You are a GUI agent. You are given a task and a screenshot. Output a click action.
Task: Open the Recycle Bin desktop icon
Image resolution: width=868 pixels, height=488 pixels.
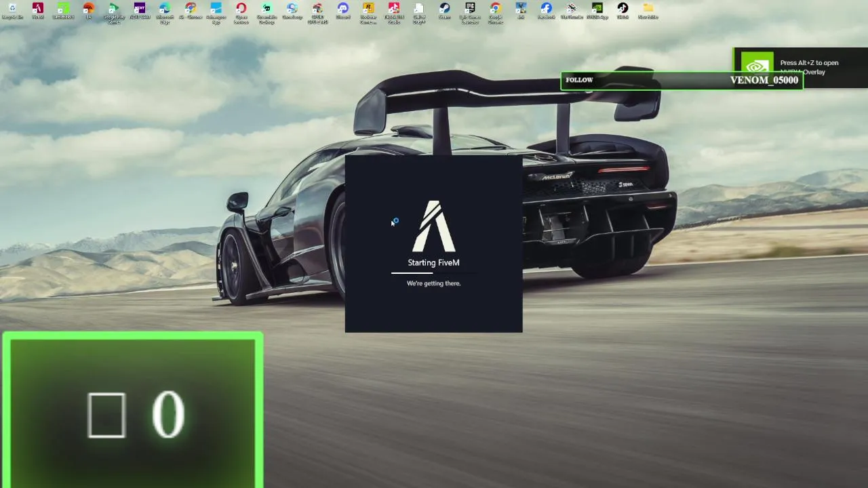[12, 12]
